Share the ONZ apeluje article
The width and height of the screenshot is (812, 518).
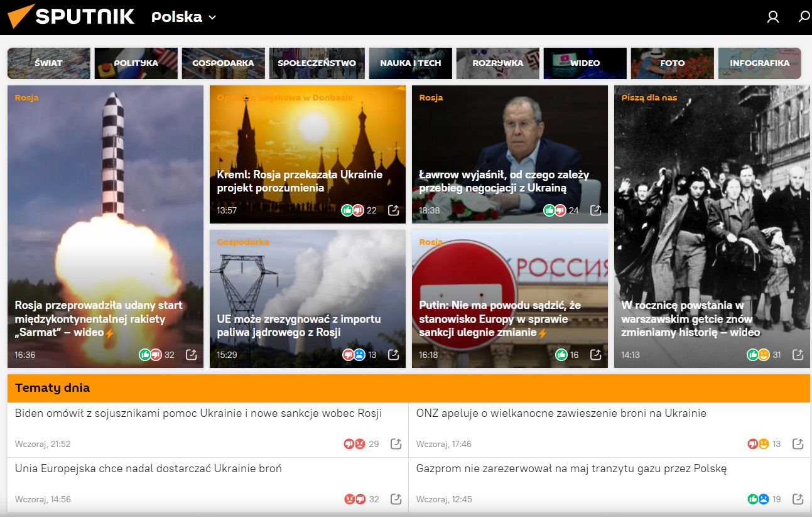(x=798, y=444)
